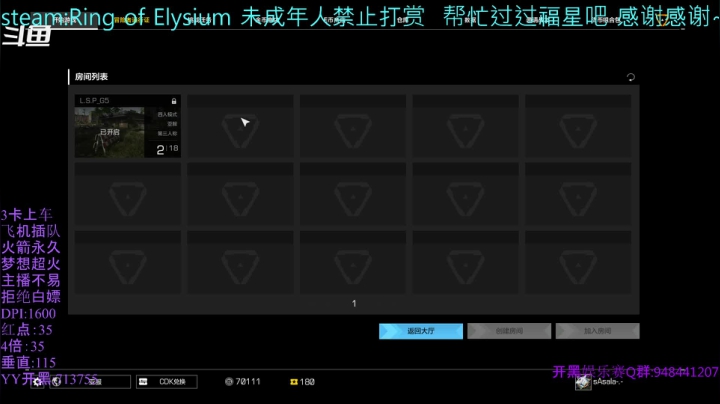The image size is (720, 404).
Task: Click the 第三人称 perspective label
Action: tap(167, 134)
